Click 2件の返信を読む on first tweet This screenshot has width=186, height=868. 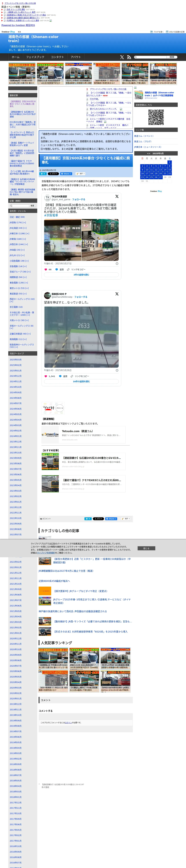81,275
